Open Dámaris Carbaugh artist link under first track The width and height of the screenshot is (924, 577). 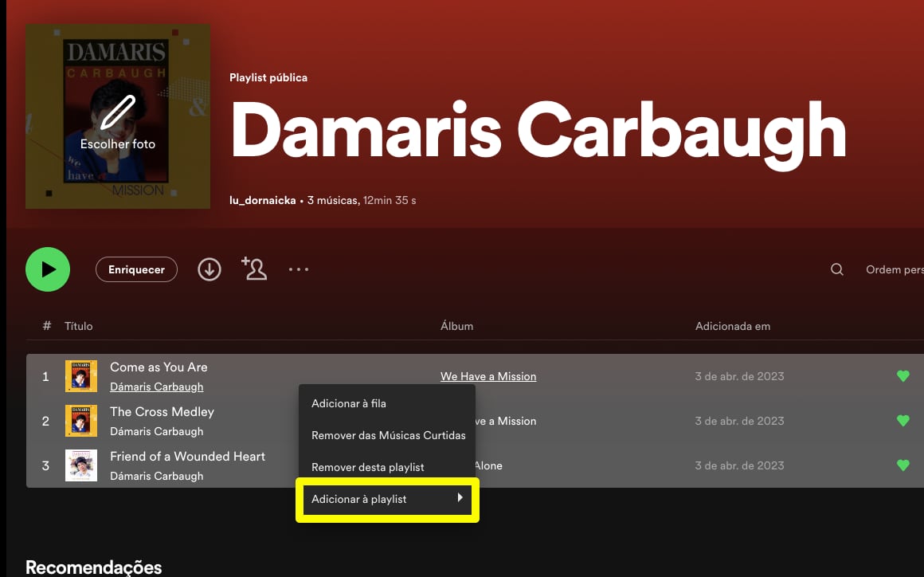157,387
